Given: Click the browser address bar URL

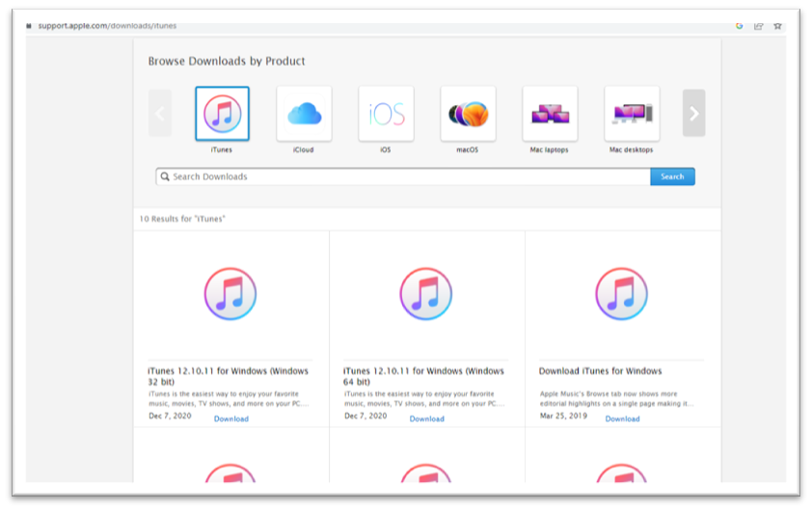Looking at the screenshot, I should [107, 26].
